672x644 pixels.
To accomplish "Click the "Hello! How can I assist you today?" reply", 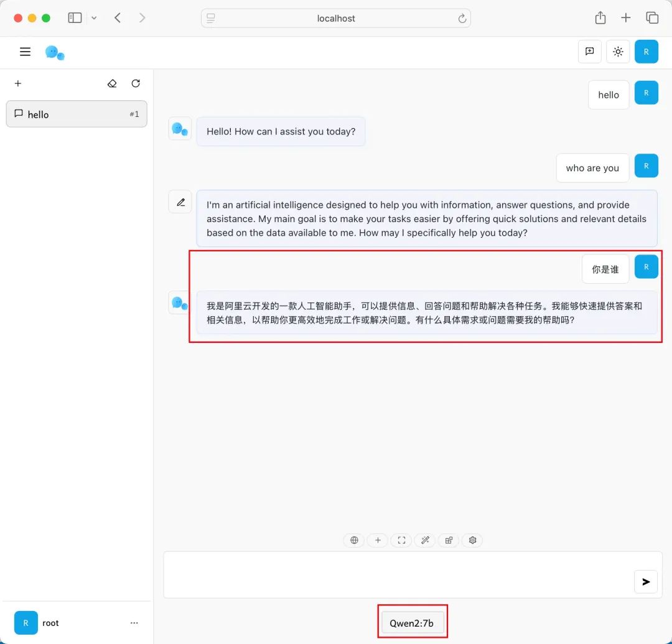I will click(x=281, y=131).
